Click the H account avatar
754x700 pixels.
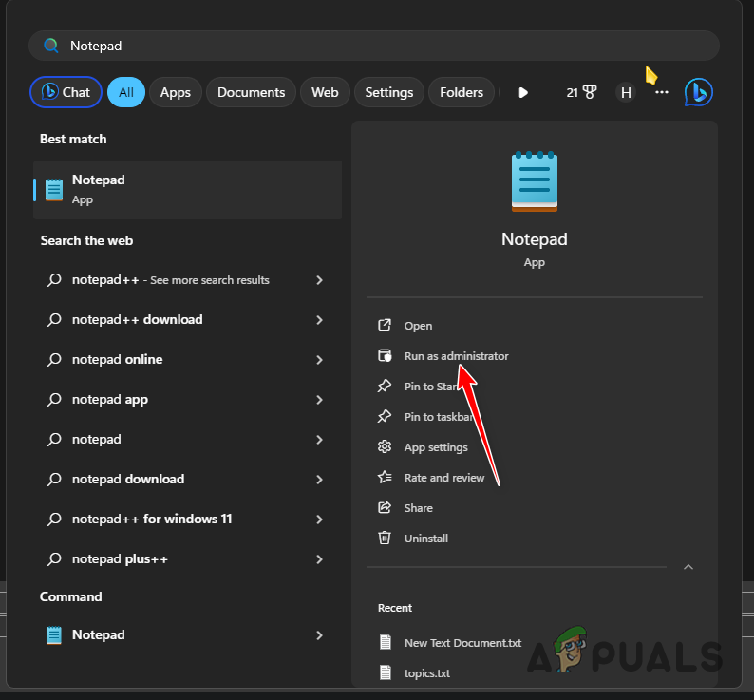(x=626, y=92)
